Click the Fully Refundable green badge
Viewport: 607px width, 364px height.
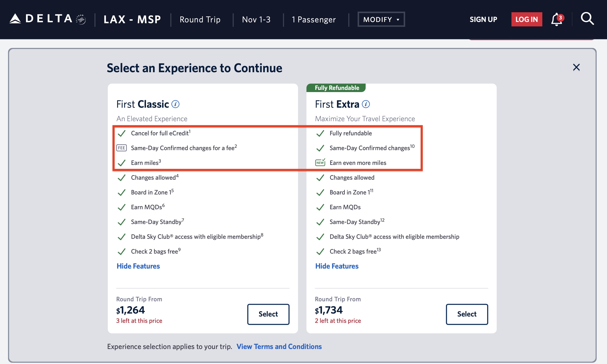coord(336,88)
